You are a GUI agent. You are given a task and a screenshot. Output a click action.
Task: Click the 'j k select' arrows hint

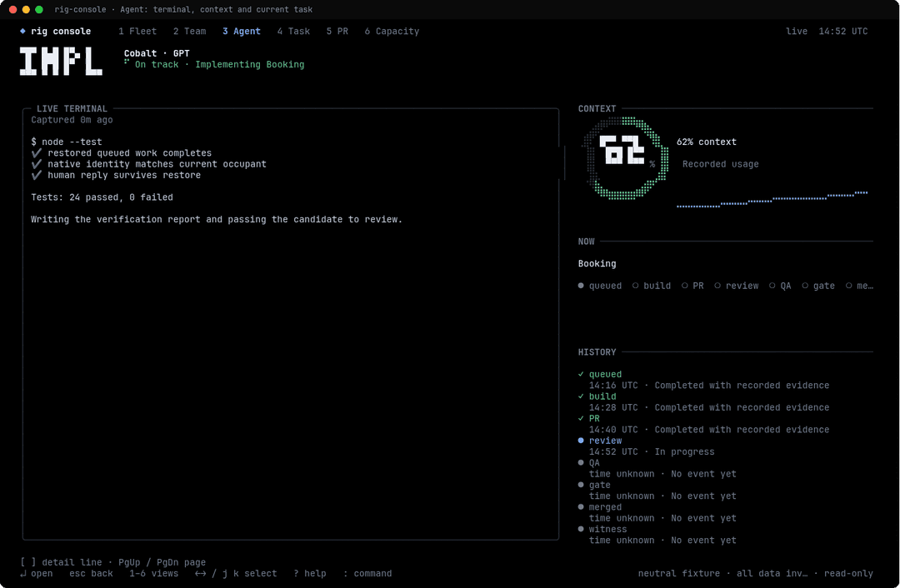click(236, 573)
